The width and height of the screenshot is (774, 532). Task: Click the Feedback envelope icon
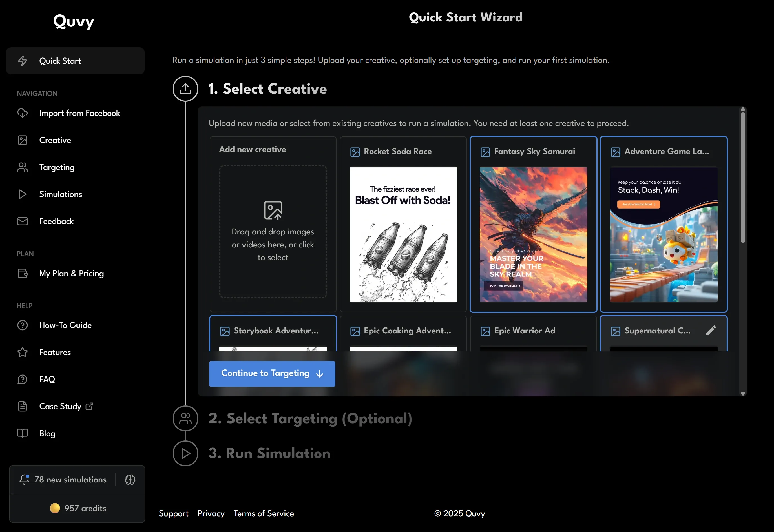point(22,221)
